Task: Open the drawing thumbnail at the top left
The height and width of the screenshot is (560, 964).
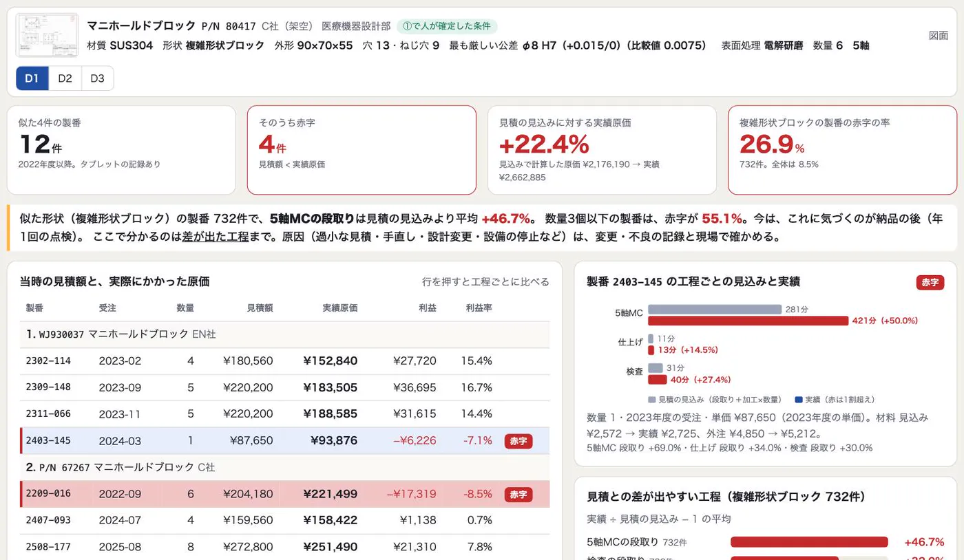Action: 38,35
